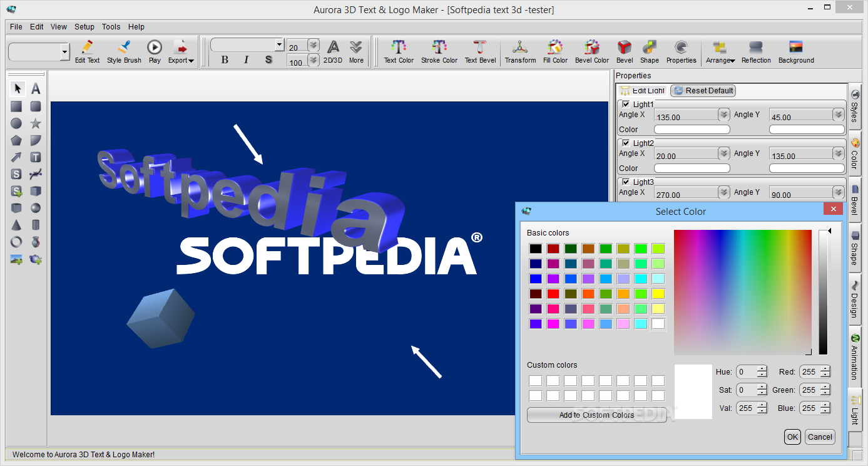The image size is (868, 466).
Task: Click Add to Custom Colors
Action: pos(597,415)
